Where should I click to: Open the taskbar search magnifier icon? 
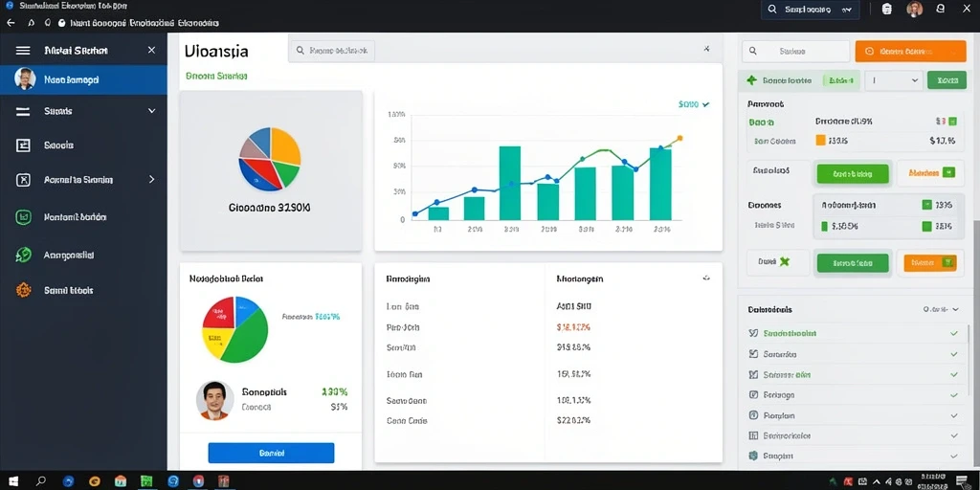[40, 481]
